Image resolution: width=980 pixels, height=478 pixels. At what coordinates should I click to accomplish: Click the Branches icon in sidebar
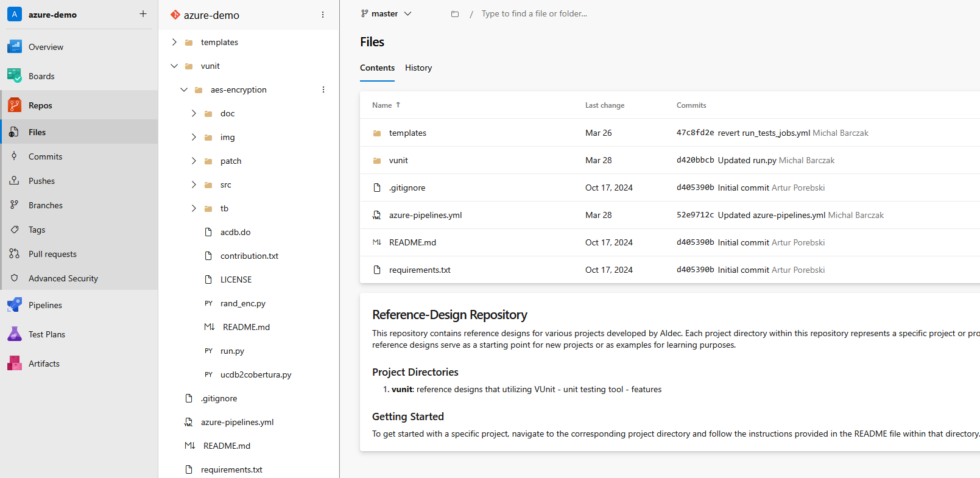click(x=14, y=205)
